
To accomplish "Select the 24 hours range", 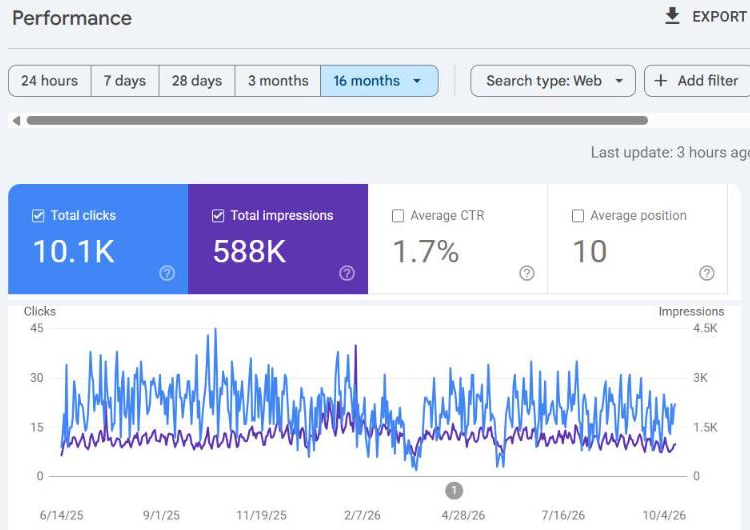I will 50,81.
